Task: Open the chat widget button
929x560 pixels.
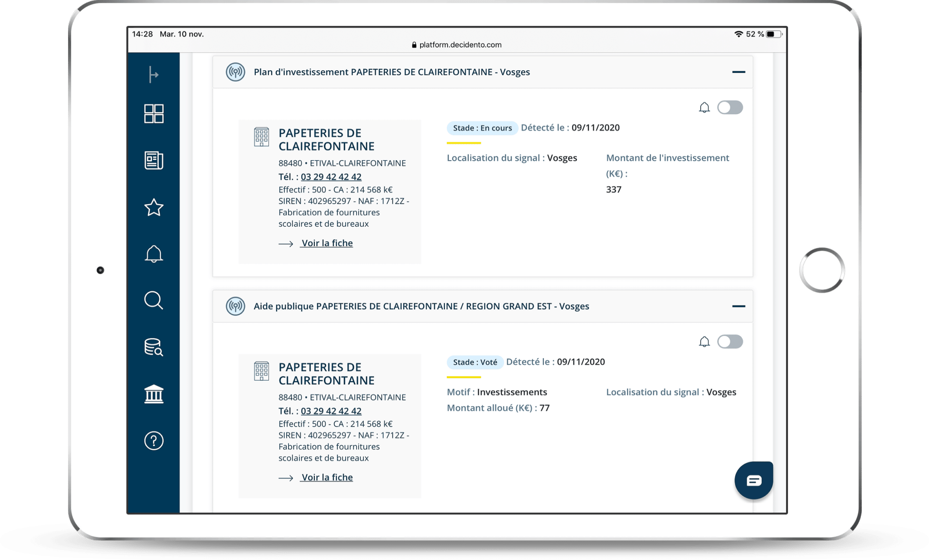Action: click(x=754, y=480)
